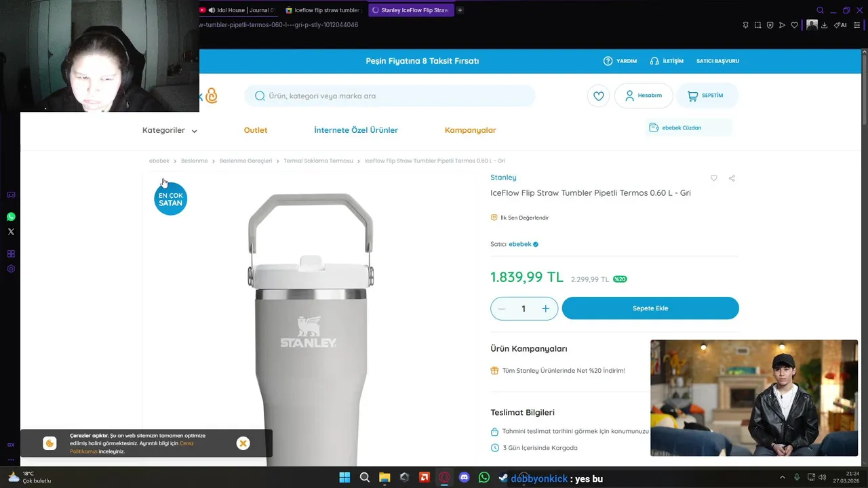Open İnternete Özel Ürünler menu
868x488 pixels.
click(x=356, y=130)
